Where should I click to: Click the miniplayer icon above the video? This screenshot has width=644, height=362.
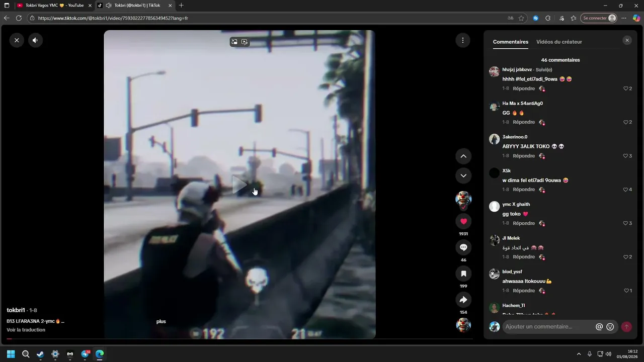point(245,42)
